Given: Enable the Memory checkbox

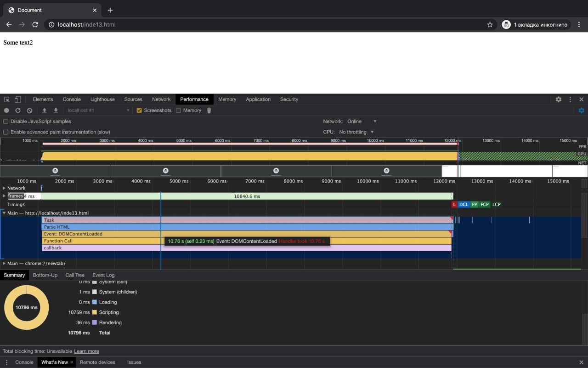Looking at the screenshot, I should coord(178,110).
